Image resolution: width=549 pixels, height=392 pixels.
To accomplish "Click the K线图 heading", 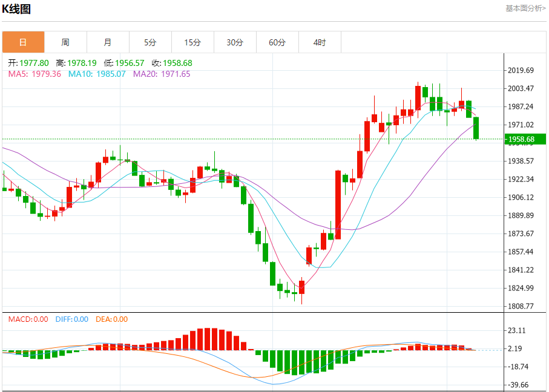I will point(16,9).
